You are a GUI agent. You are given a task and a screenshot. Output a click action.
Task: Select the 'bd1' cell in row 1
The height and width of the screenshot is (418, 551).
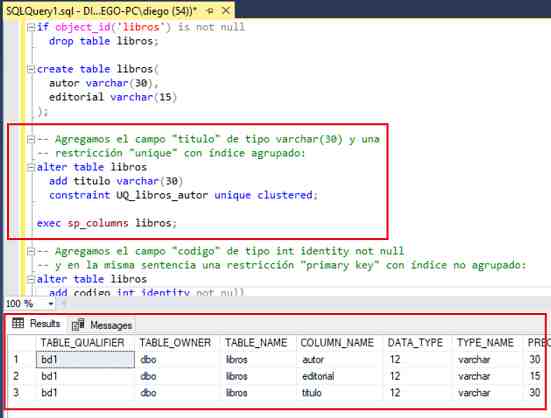[x=85, y=359]
